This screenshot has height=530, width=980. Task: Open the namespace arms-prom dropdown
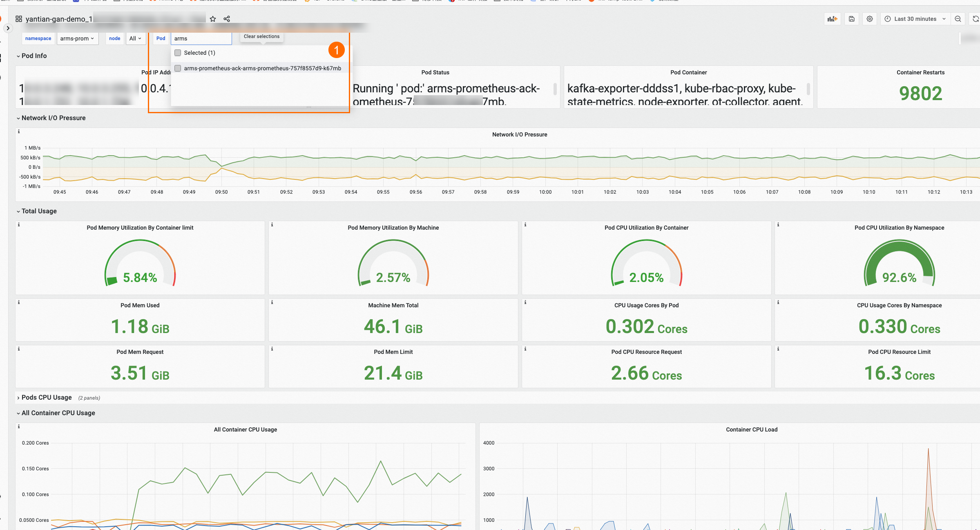click(78, 38)
